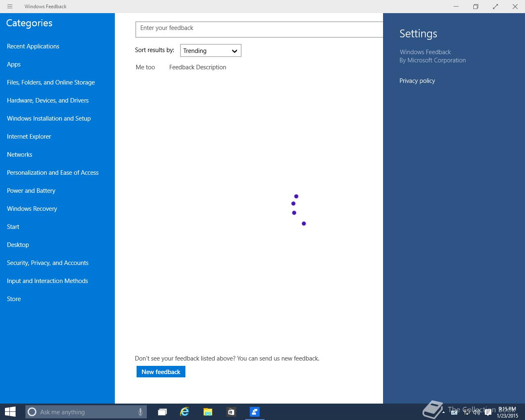The height and width of the screenshot is (420, 525).
Task: Expand the Sort results by dropdown
Action: click(210, 50)
